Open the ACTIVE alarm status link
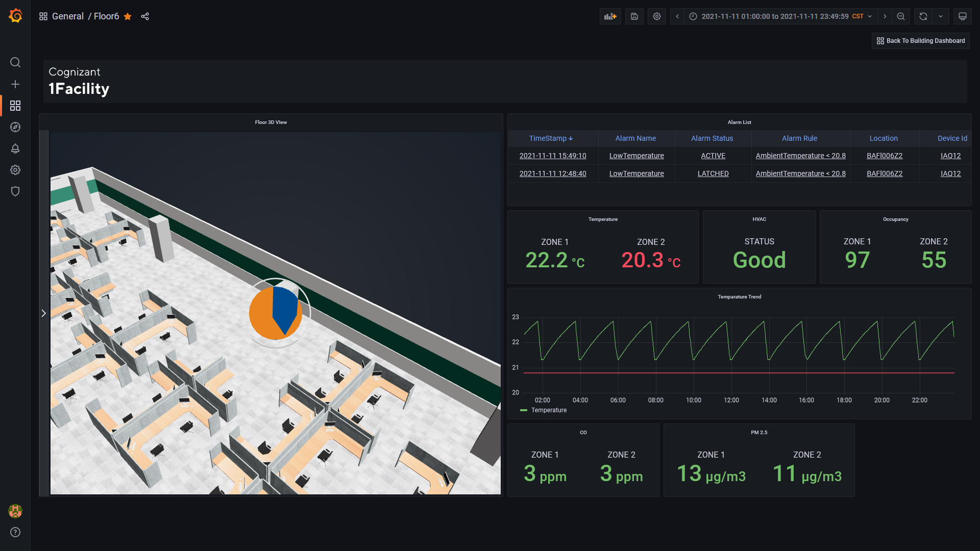Image resolution: width=980 pixels, height=551 pixels. [x=713, y=156]
